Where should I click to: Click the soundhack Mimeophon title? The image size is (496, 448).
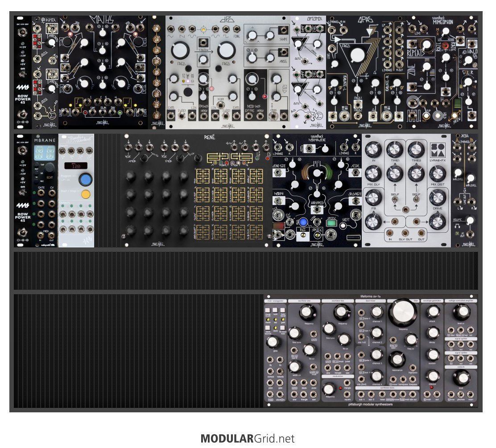pos(442,21)
